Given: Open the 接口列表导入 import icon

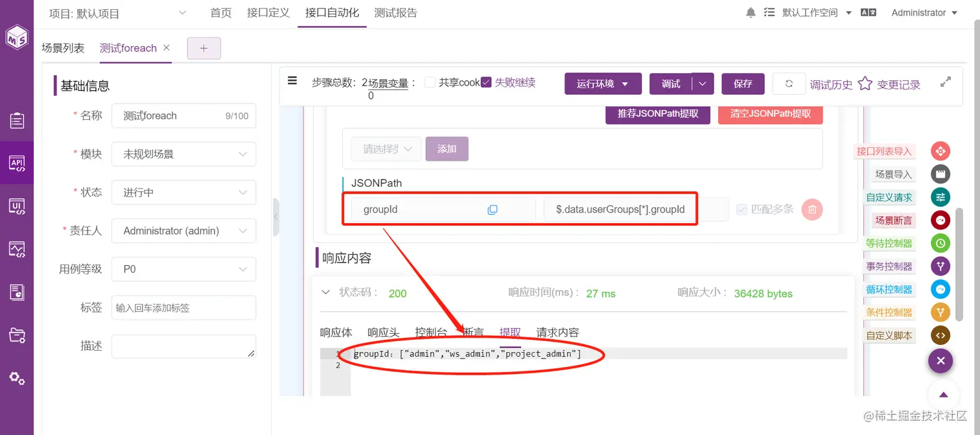Looking at the screenshot, I should coord(940,151).
